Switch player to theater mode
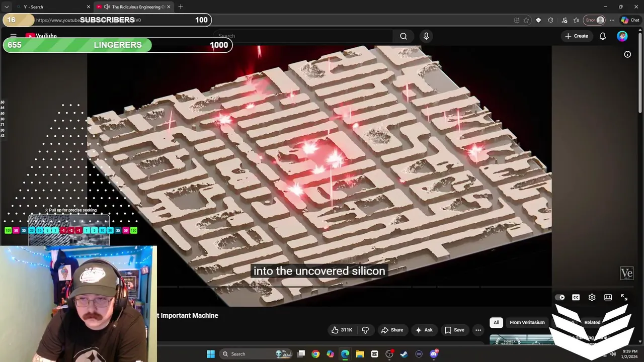 (608, 297)
